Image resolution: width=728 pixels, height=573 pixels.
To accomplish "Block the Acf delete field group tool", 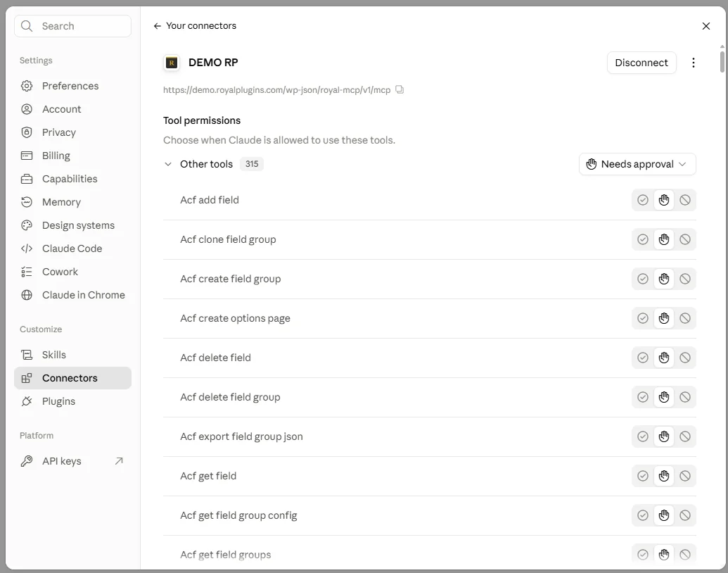I will 685,397.
